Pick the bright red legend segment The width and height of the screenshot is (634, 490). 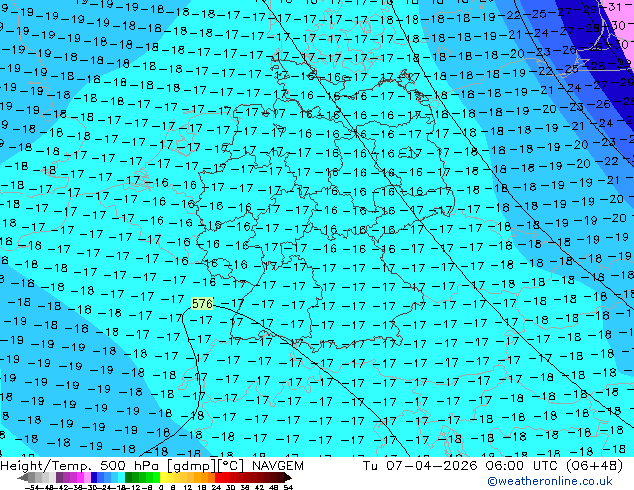[218, 478]
